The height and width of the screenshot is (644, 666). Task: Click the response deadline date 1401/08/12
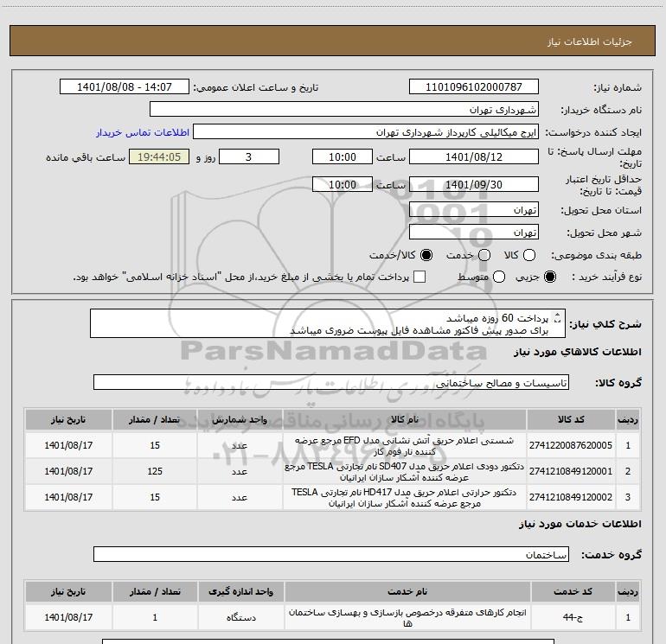[x=474, y=156]
